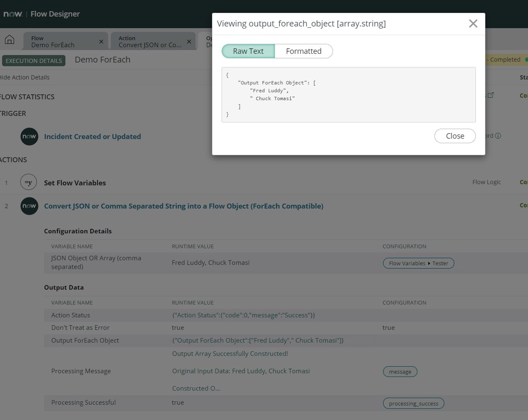This screenshot has height=420, width=528.
Task: Click the record info icon
Action: (498, 136)
